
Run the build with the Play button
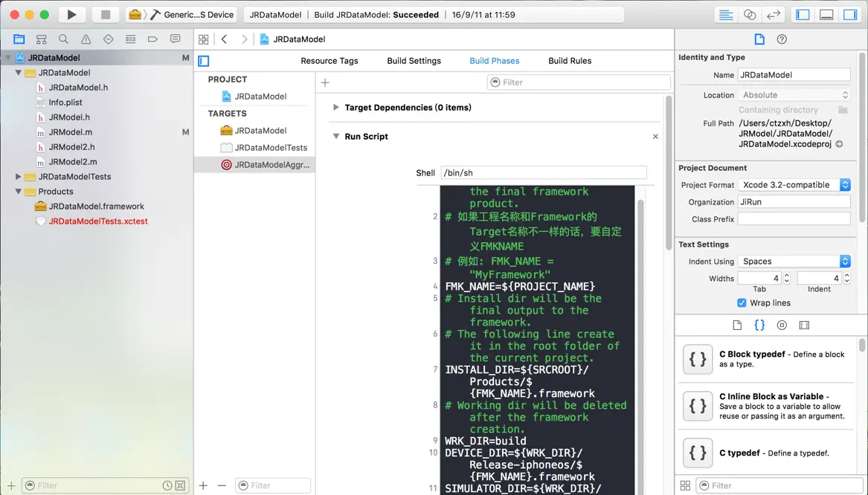[71, 15]
